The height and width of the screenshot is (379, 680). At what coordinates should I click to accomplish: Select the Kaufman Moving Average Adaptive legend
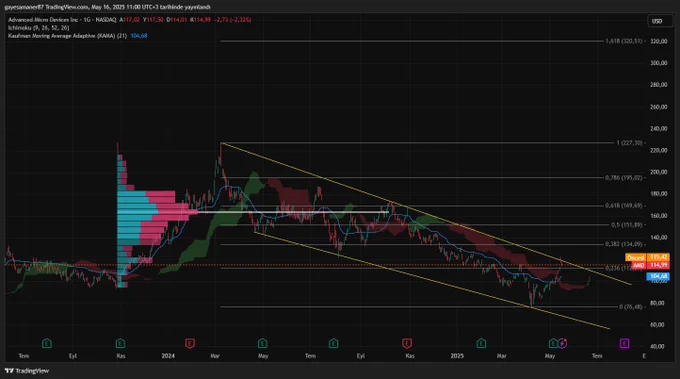pos(67,36)
